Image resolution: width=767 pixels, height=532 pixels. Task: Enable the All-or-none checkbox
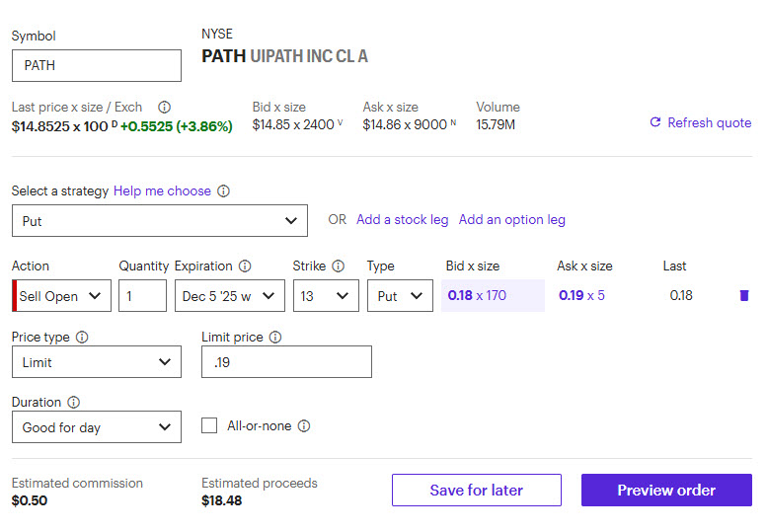point(209,426)
